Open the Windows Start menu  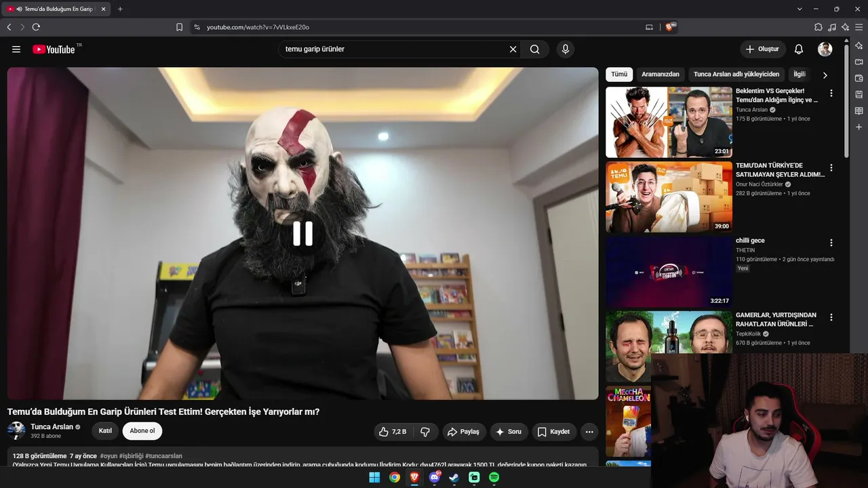[x=374, y=477]
